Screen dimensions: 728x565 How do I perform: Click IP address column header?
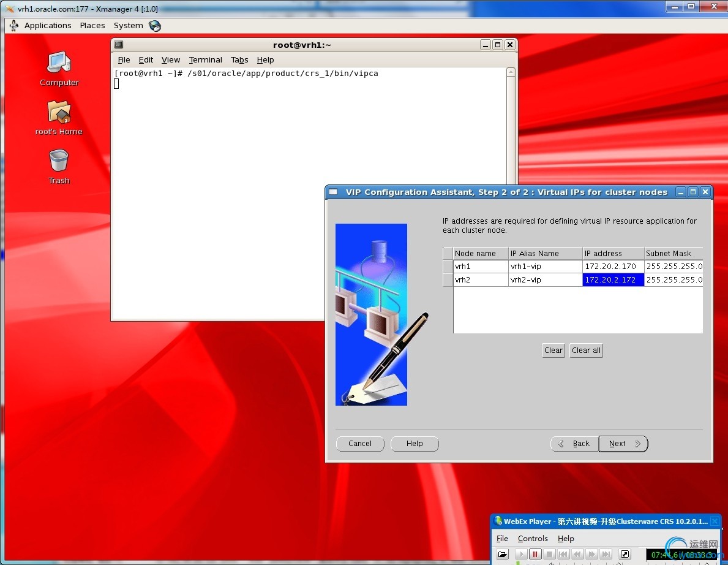(614, 253)
